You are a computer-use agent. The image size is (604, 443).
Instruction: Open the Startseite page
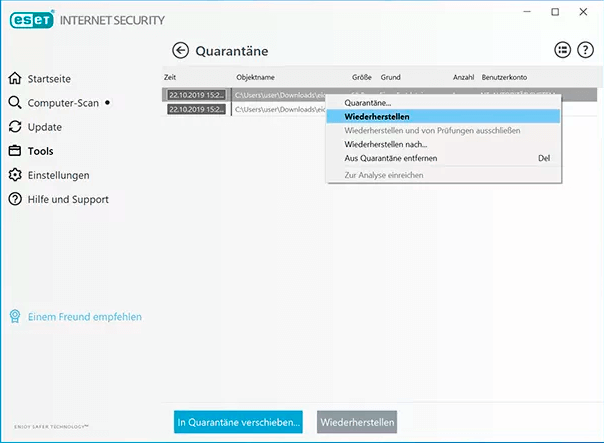pos(49,79)
